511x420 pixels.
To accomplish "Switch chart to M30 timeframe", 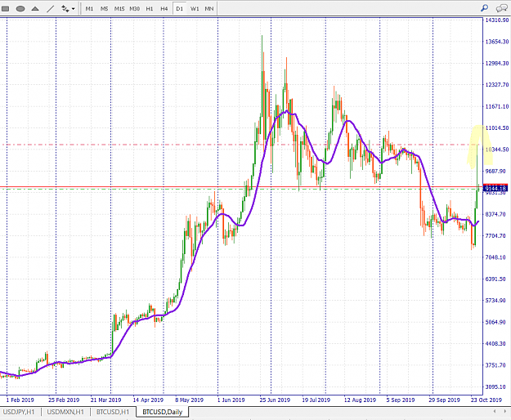I will [x=135, y=9].
